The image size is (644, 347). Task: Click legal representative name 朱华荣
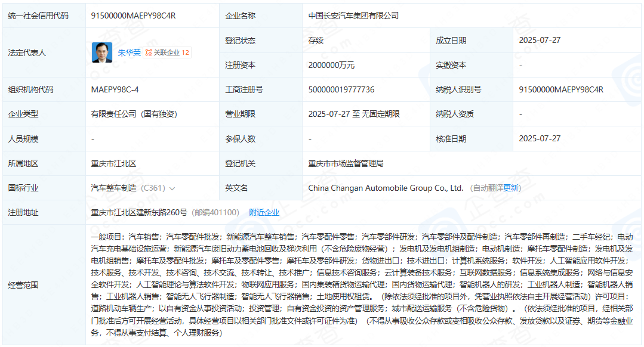[130, 52]
